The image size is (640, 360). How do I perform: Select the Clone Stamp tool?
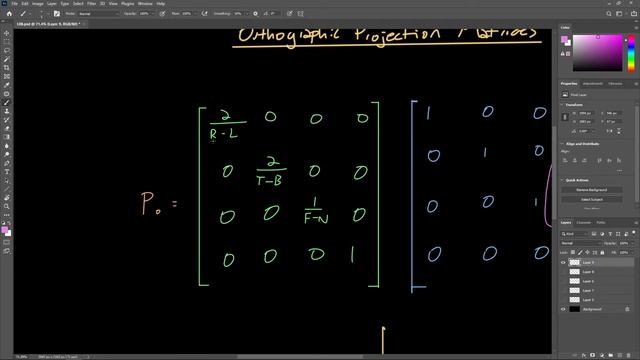click(x=7, y=111)
